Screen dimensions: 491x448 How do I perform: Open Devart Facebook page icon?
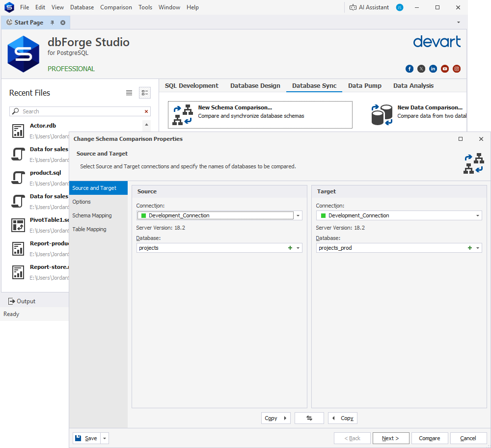tap(409, 69)
